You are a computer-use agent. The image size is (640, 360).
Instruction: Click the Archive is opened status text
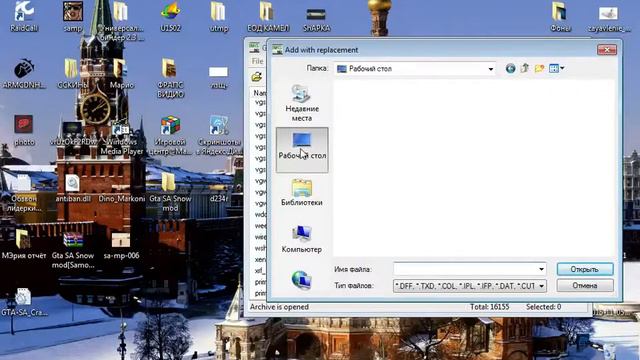(279, 307)
